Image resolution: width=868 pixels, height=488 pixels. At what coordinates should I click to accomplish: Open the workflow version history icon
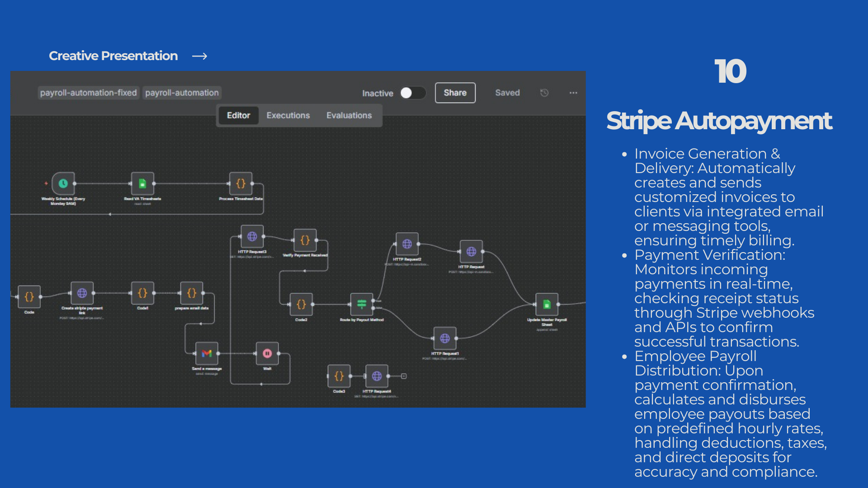tap(544, 93)
